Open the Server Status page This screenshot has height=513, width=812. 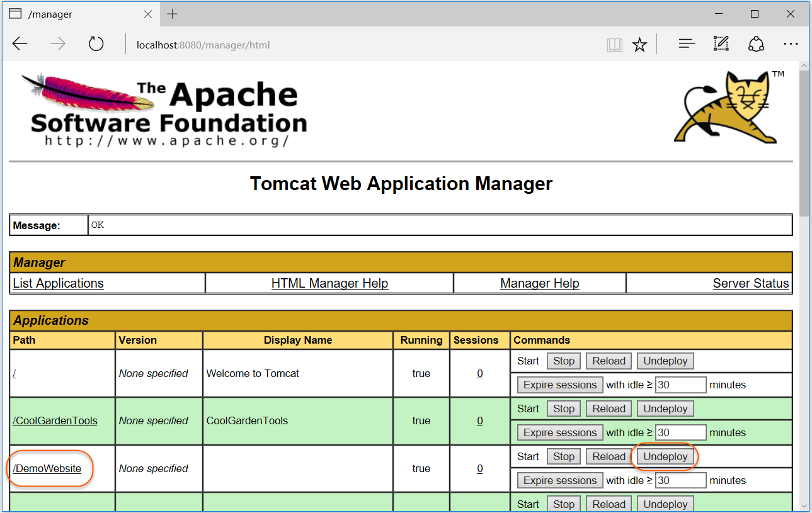click(750, 283)
